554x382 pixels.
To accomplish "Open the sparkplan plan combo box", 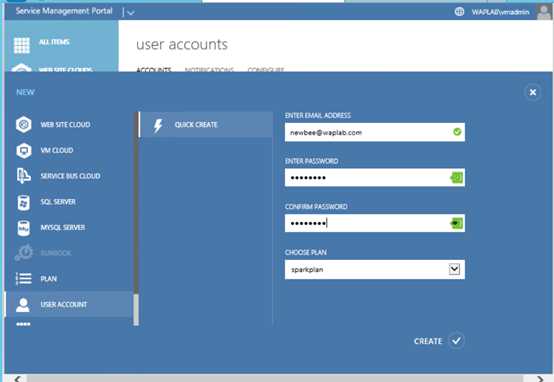I will [375, 270].
